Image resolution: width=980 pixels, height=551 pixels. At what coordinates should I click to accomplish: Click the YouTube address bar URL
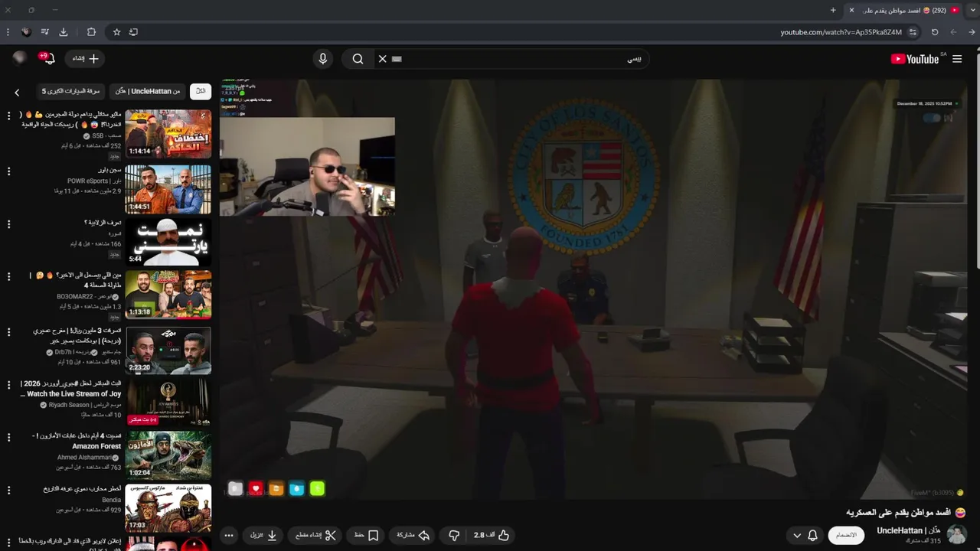point(841,32)
